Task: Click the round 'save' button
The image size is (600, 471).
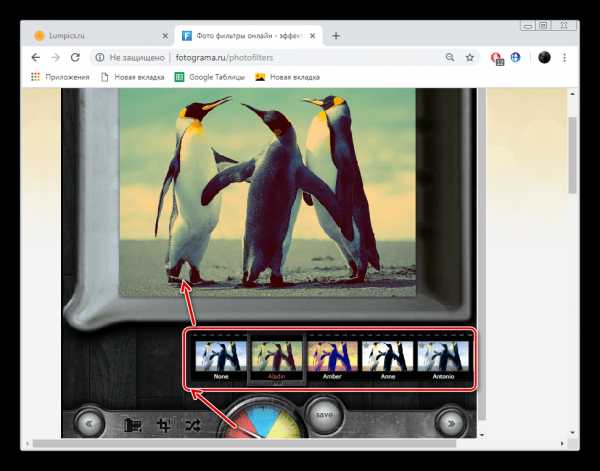Action: pos(324,415)
